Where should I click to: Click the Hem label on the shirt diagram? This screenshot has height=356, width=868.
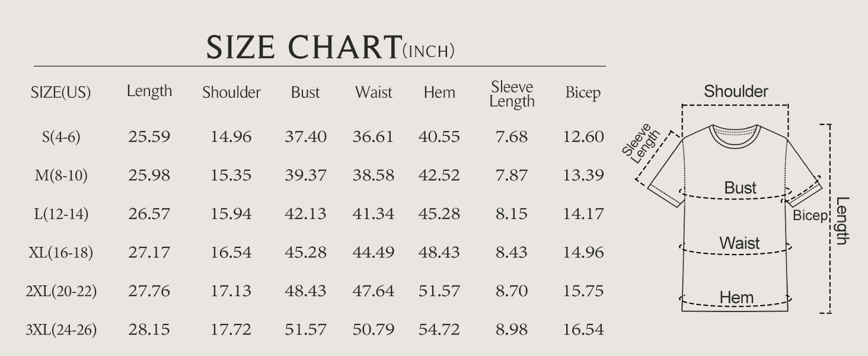737,298
